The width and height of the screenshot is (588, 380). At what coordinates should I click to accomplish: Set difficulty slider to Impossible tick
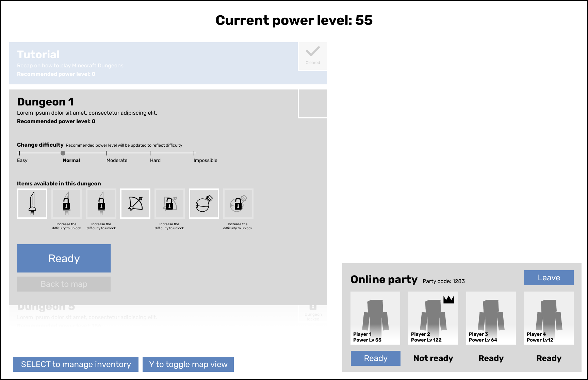(x=194, y=153)
